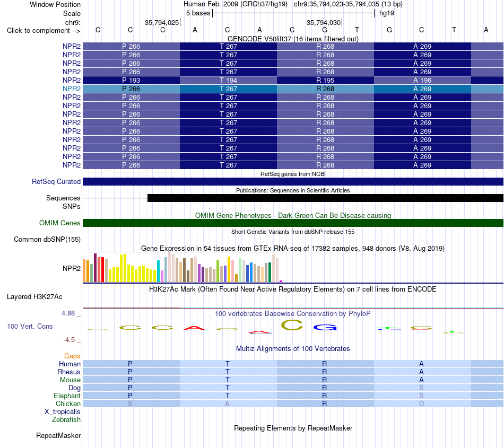Click NPR2 label beside GTEx bar chart
504x448 pixels.
coord(72,268)
